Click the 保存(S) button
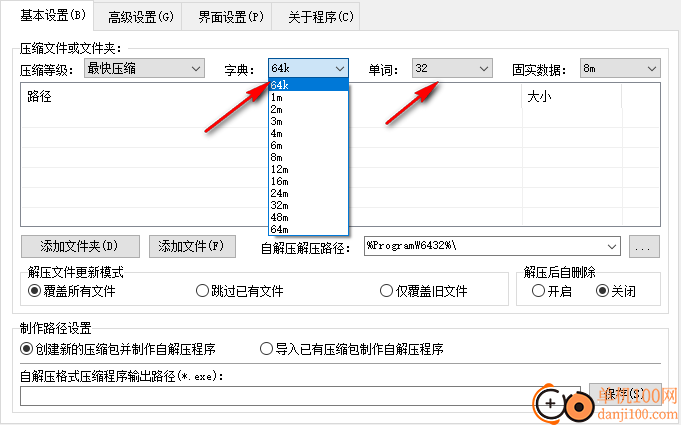 click(625, 394)
